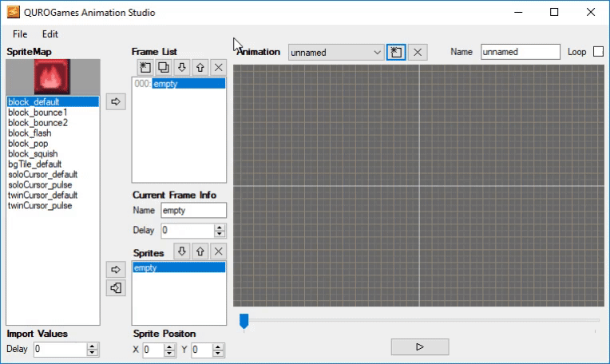Increase the frame Delay value
The width and height of the screenshot is (610, 364).
tap(220, 227)
